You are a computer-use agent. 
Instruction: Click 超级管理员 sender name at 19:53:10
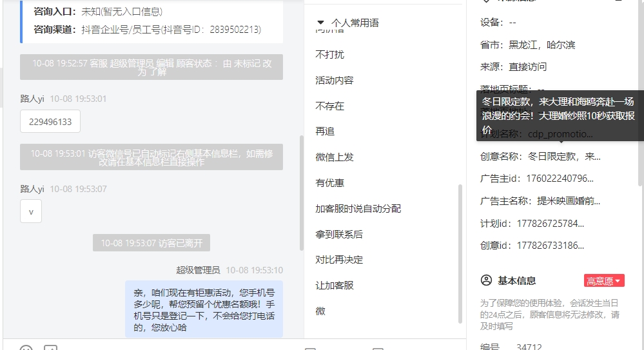tap(198, 270)
